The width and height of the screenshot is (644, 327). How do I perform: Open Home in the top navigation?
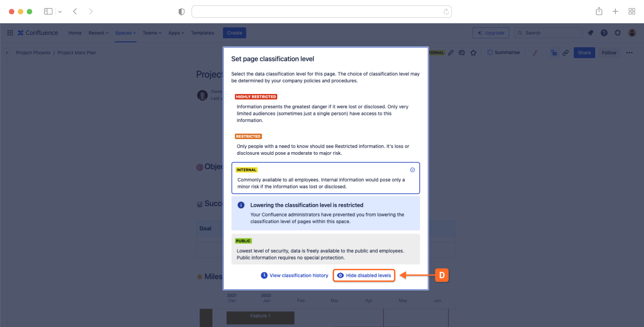(x=75, y=33)
